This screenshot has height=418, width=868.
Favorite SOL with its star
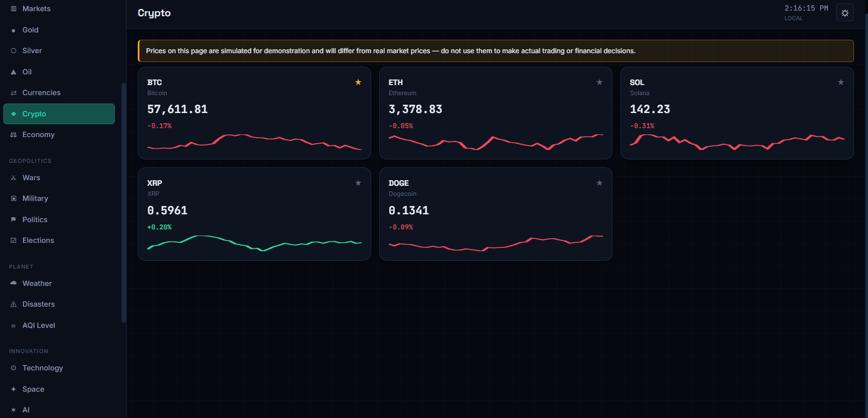pyautogui.click(x=841, y=82)
